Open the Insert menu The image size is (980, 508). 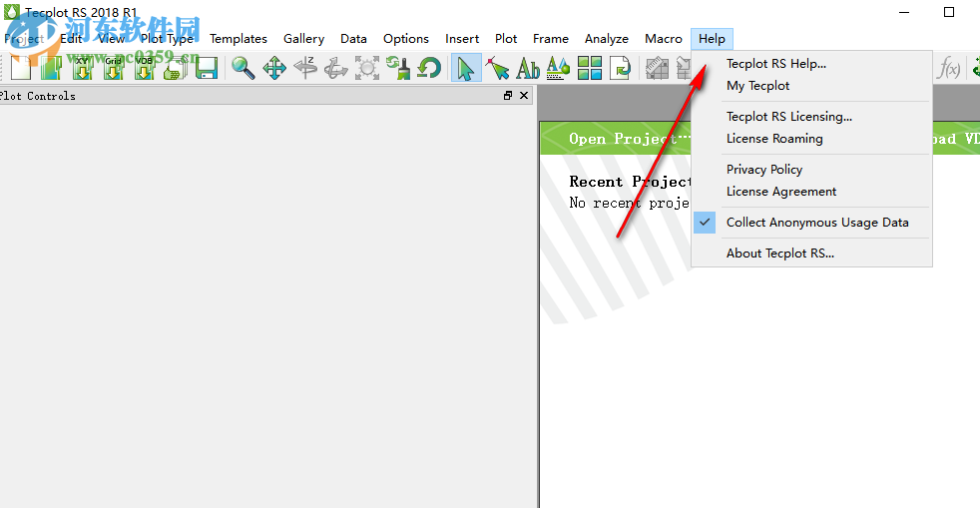point(462,39)
